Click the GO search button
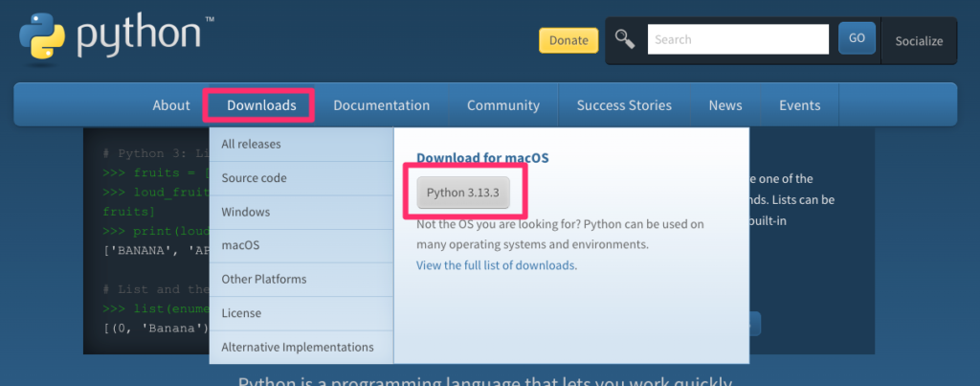Viewport: 980px width, 386px height. coord(857,38)
